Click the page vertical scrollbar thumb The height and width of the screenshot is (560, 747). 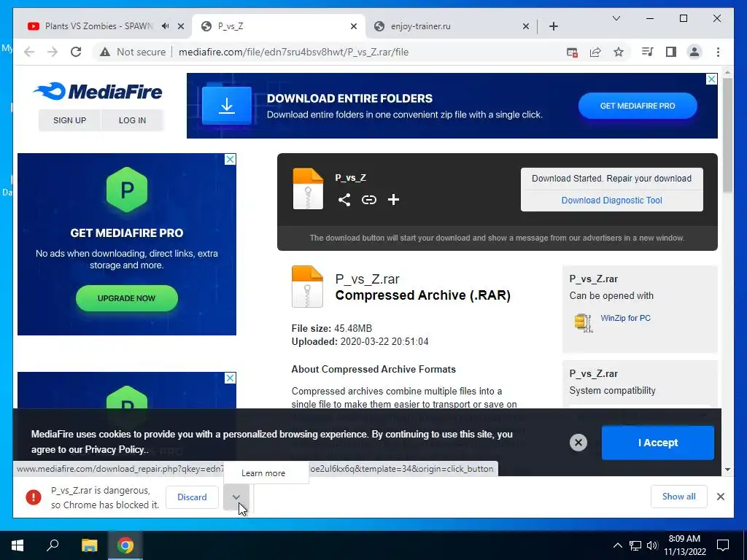click(727, 135)
